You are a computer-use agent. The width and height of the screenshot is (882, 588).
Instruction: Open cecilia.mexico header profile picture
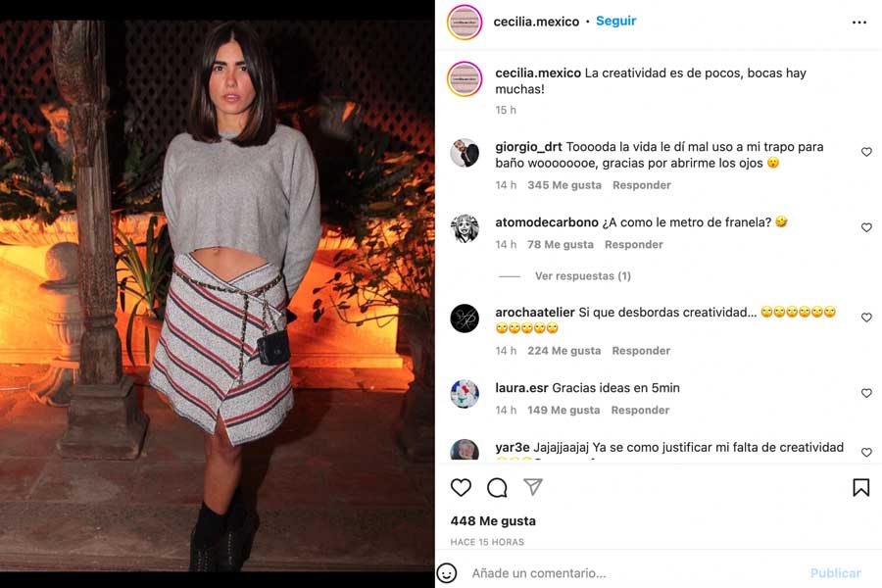pyautogui.click(x=465, y=22)
